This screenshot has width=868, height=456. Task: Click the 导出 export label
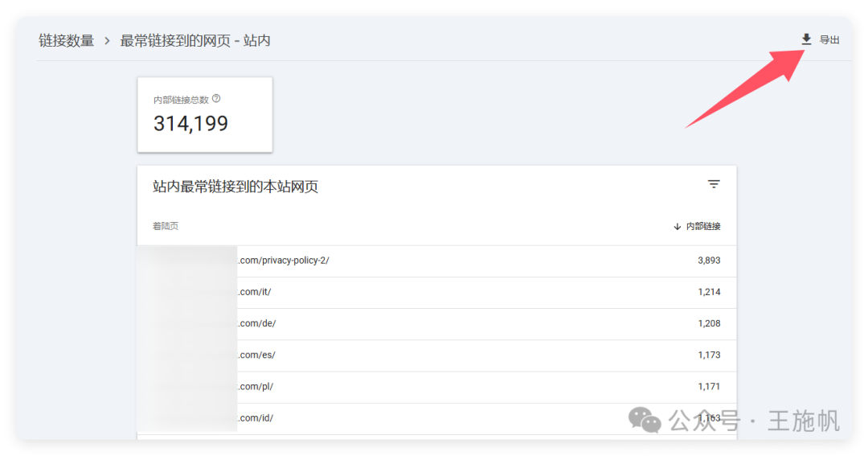click(x=829, y=40)
